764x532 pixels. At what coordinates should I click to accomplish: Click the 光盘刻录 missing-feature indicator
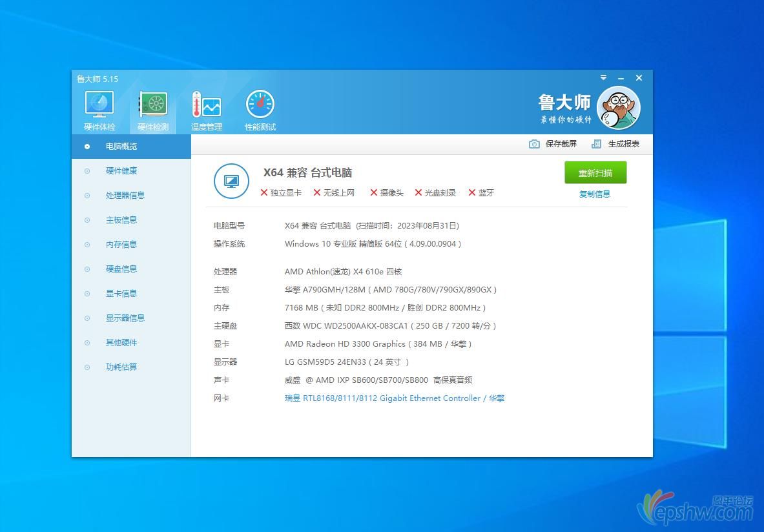point(435,193)
